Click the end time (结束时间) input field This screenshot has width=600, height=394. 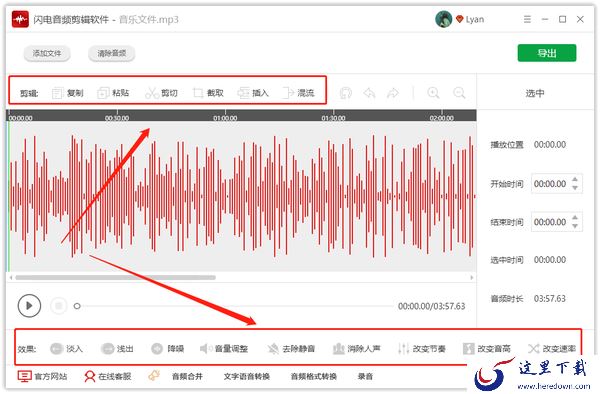click(557, 222)
